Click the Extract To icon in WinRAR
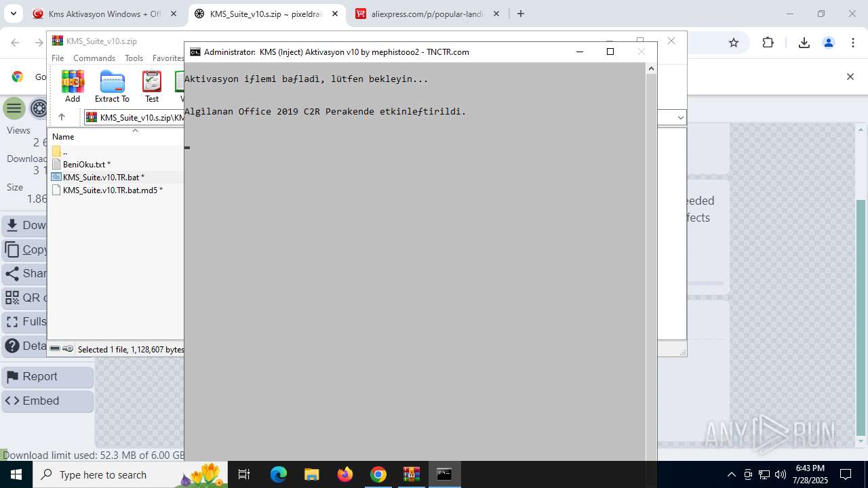The image size is (868, 488). click(x=112, y=86)
